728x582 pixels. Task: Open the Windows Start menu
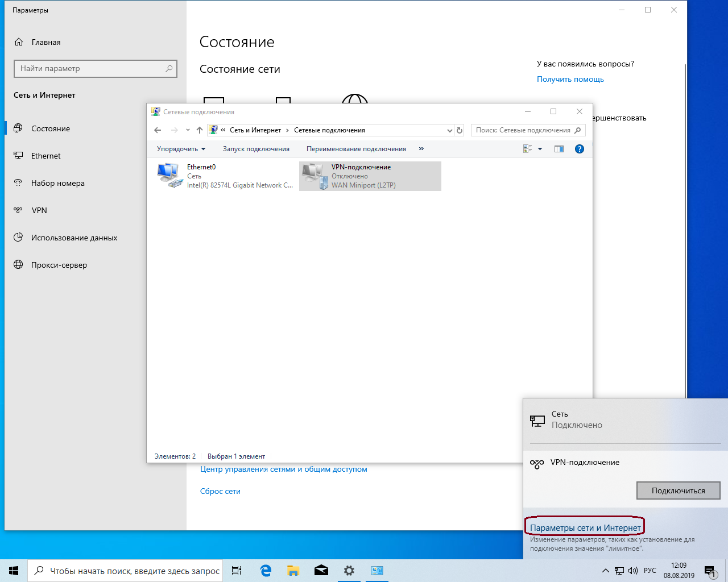click(14, 571)
